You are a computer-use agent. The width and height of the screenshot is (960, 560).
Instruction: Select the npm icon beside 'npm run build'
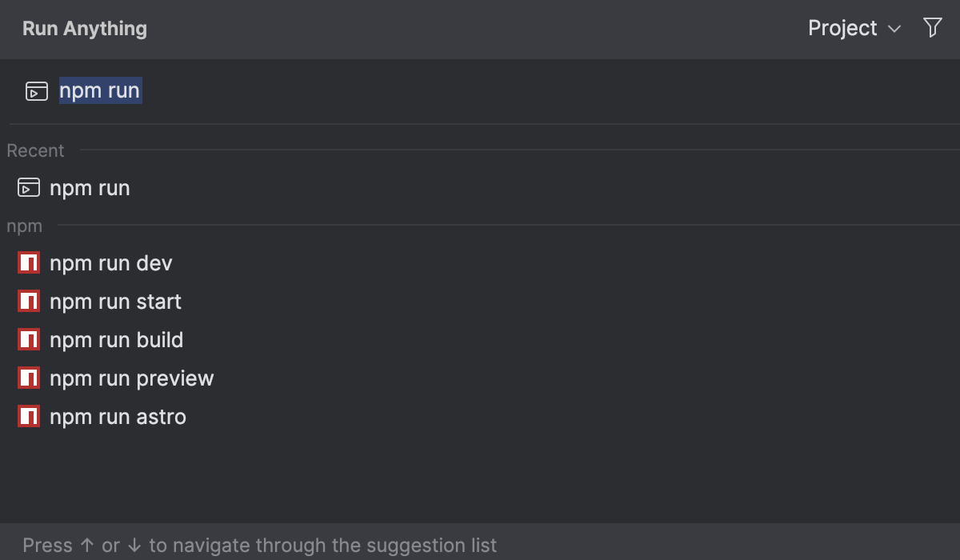click(x=28, y=339)
